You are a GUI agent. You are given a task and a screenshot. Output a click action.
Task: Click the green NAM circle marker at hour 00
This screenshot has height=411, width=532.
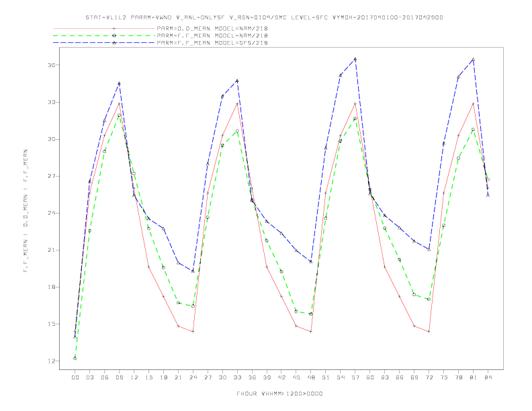75,359
